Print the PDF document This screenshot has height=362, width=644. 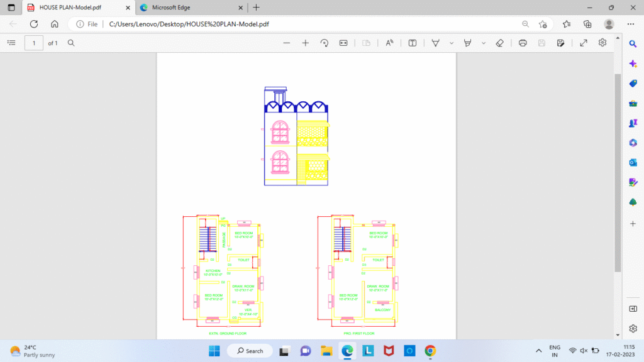point(523,43)
